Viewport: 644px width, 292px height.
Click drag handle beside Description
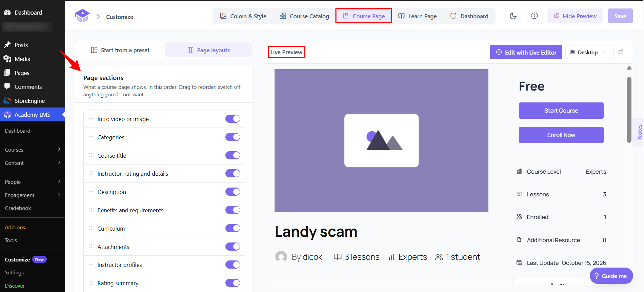point(90,192)
